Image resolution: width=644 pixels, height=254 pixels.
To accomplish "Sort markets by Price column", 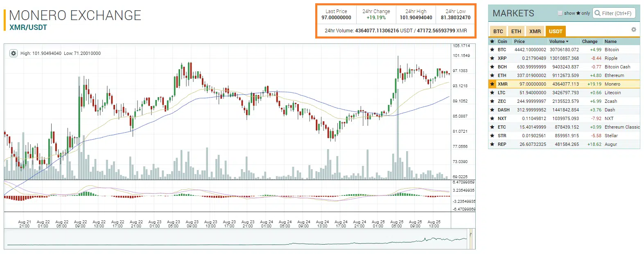I will pos(520,41).
